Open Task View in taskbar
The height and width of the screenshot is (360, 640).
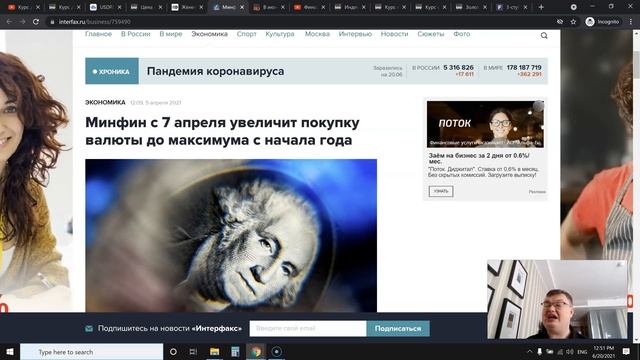(x=193, y=351)
